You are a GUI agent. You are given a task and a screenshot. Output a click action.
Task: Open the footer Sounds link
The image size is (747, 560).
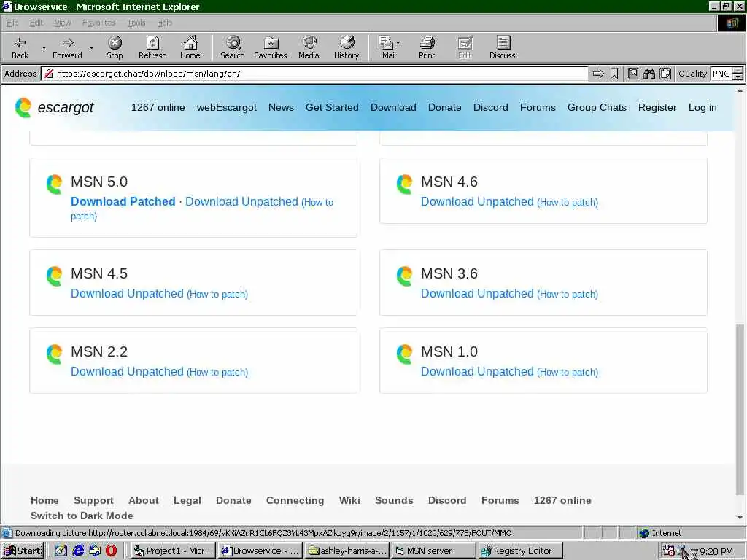coord(393,500)
